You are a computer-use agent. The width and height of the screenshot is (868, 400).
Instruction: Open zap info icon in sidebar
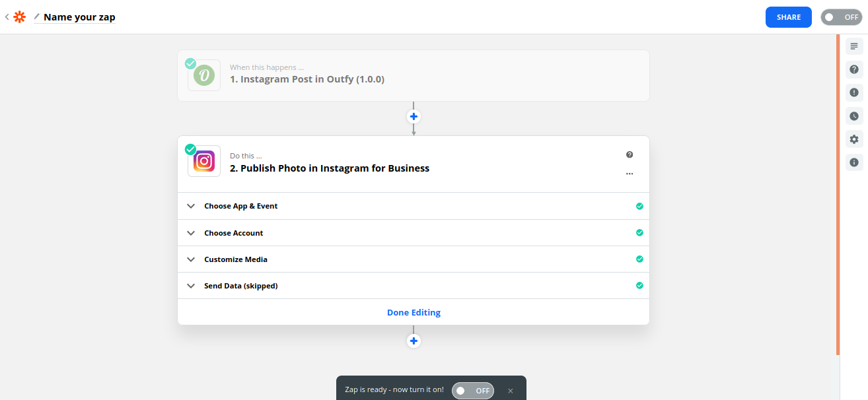tap(854, 162)
